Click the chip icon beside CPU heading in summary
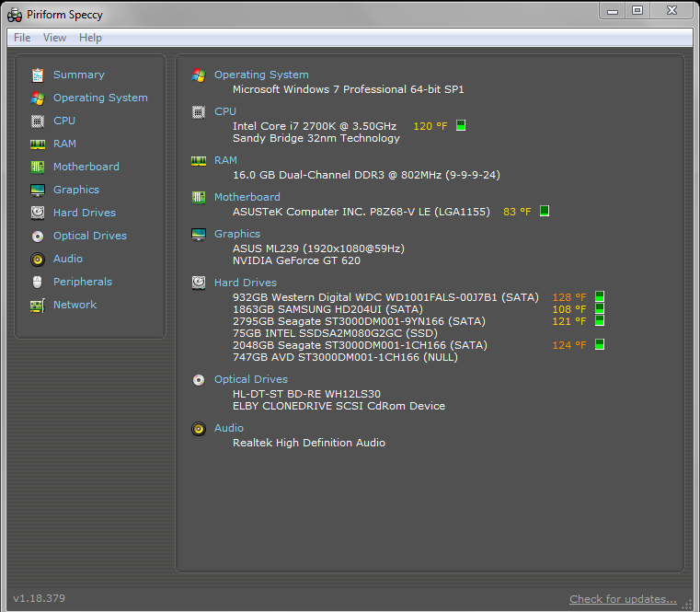This screenshot has width=700, height=612. tap(199, 112)
